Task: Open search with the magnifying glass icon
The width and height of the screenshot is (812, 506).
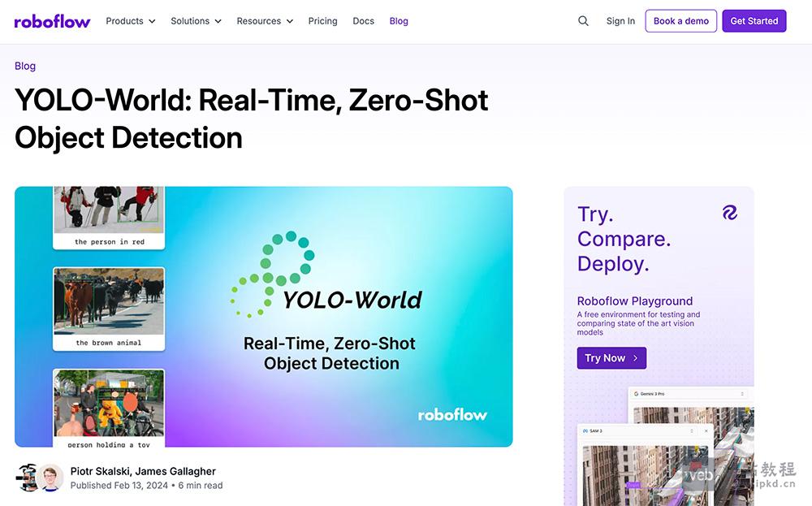Action: pyautogui.click(x=583, y=20)
